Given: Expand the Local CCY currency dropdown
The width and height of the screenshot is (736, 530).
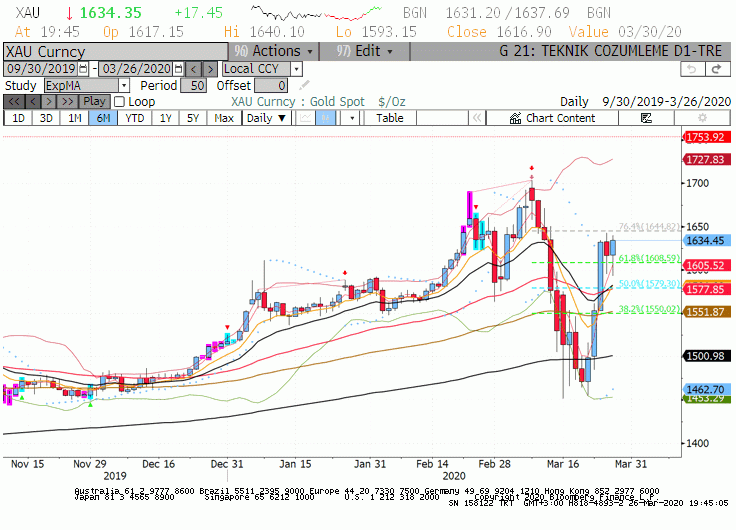Looking at the screenshot, I should (296, 69).
